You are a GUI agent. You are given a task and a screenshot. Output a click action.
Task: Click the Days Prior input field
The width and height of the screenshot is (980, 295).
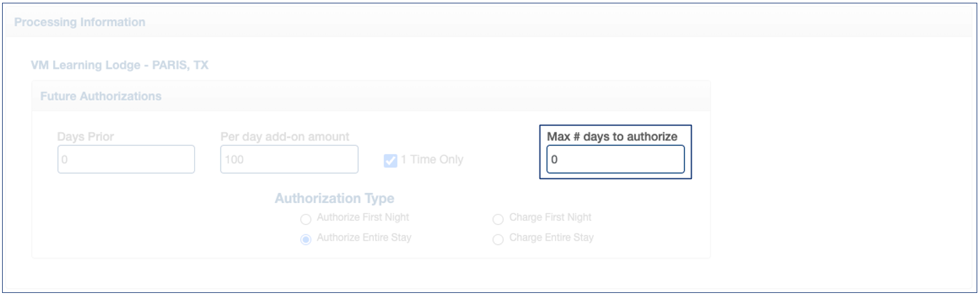point(126,159)
